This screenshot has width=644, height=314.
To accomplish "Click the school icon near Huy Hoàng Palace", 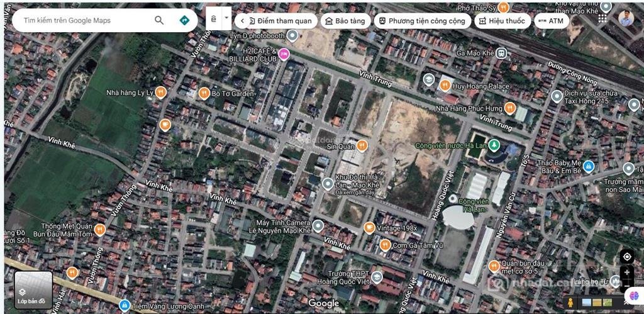I will pyautogui.click(x=429, y=79).
